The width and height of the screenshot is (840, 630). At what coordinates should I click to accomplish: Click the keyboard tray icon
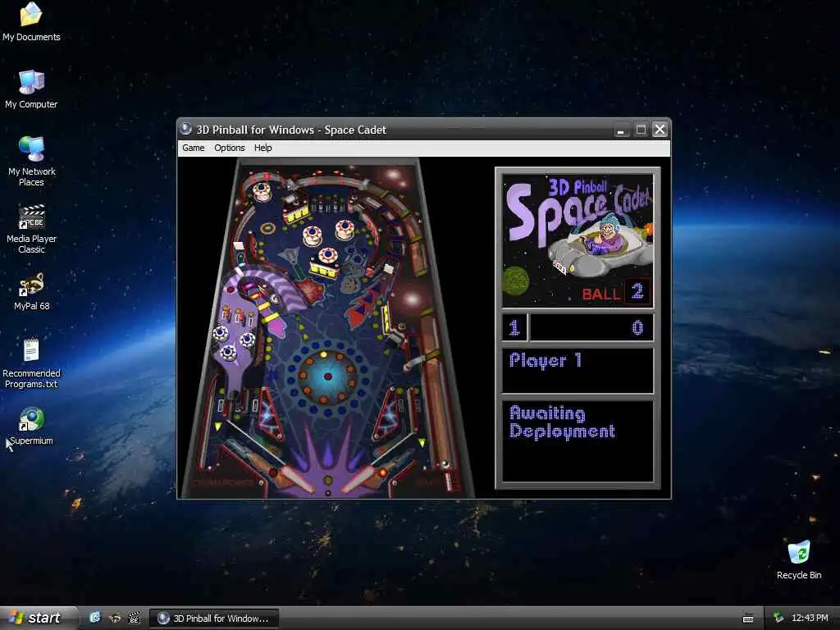(x=748, y=619)
